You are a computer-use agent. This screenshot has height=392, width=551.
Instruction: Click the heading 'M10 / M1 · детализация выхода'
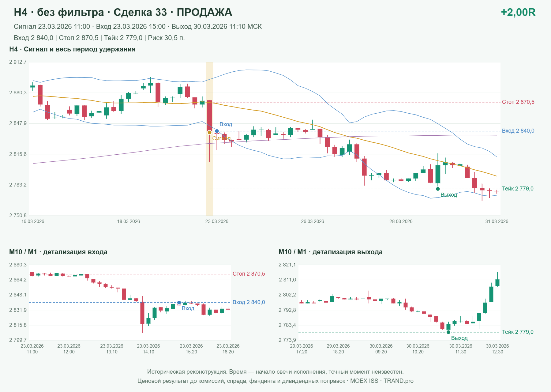331,252
